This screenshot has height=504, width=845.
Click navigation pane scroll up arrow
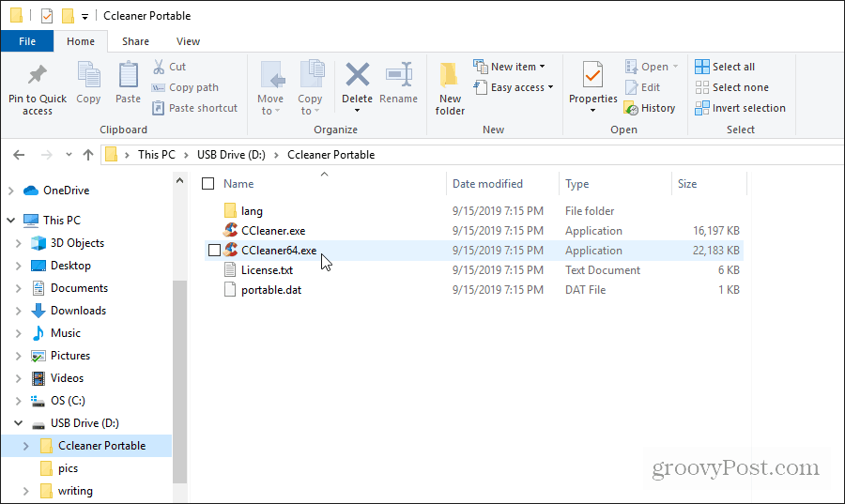click(x=180, y=181)
